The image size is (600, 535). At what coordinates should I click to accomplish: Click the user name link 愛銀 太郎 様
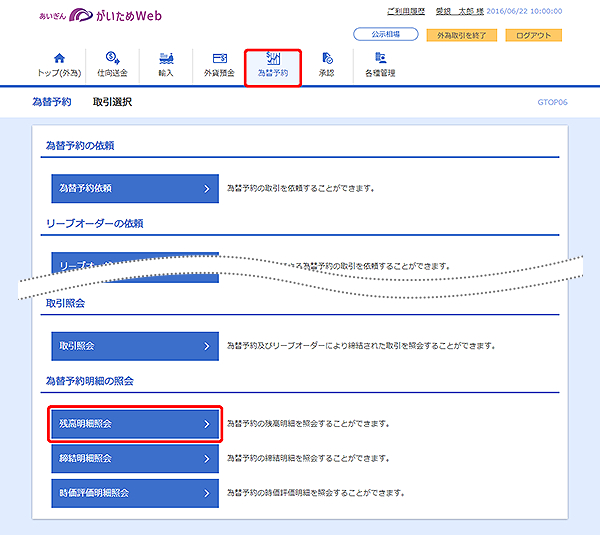[x=460, y=11]
